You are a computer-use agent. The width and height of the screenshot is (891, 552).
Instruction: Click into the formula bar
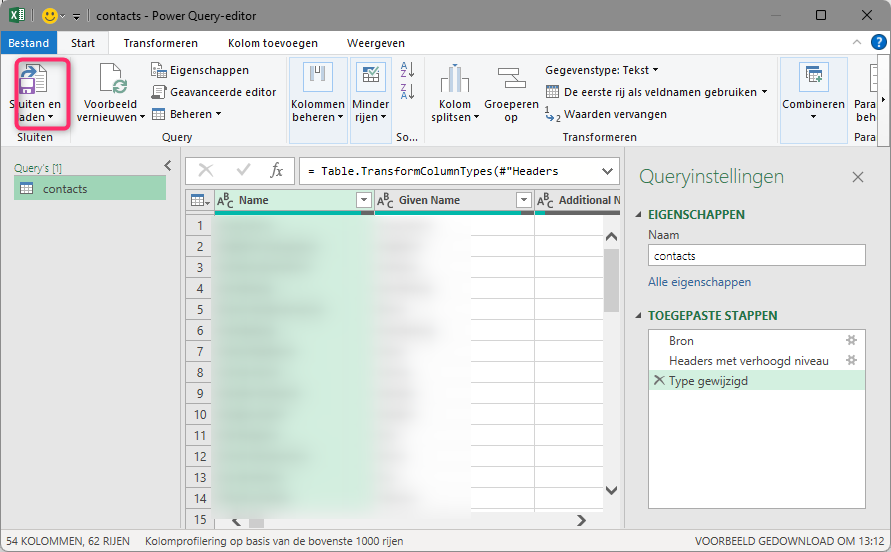449,171
